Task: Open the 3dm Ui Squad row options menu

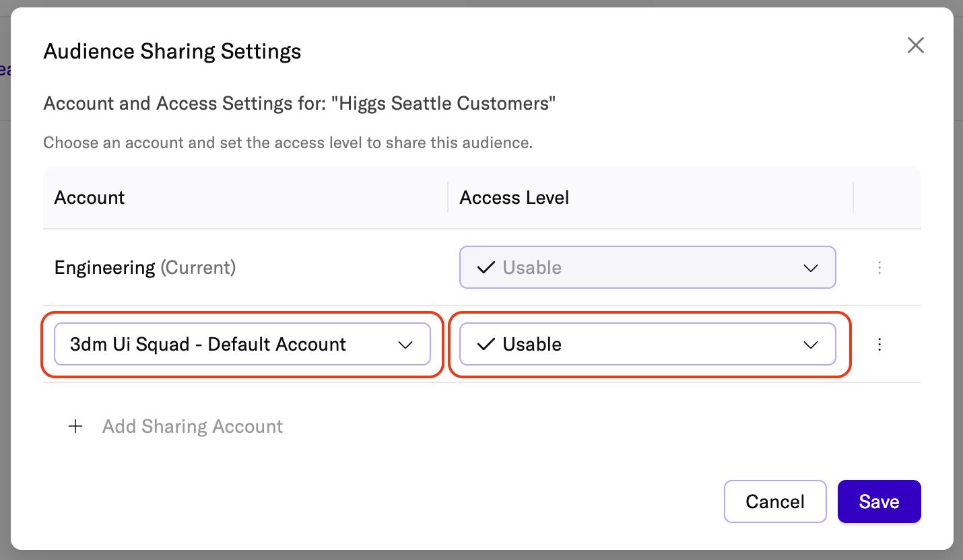Action: click(x=879, y=345)
